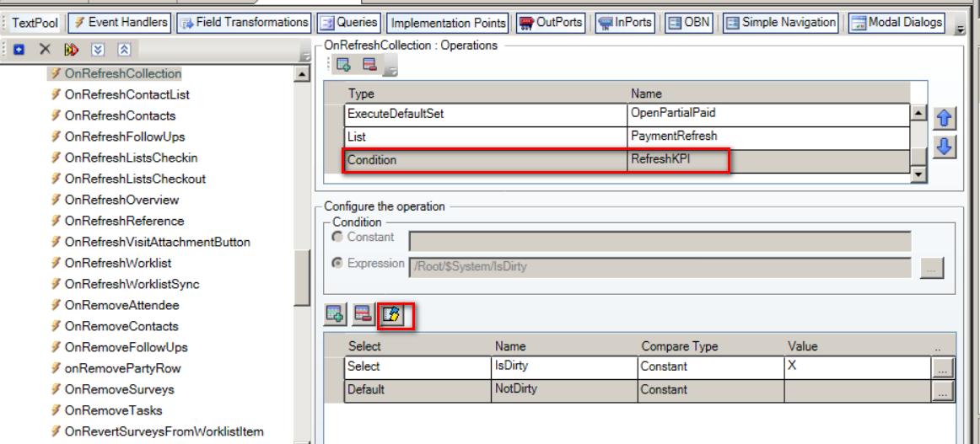This screenshot has width=980, height=444.
Task: Click the Constant condition input field
Action: tap(660, 241)
